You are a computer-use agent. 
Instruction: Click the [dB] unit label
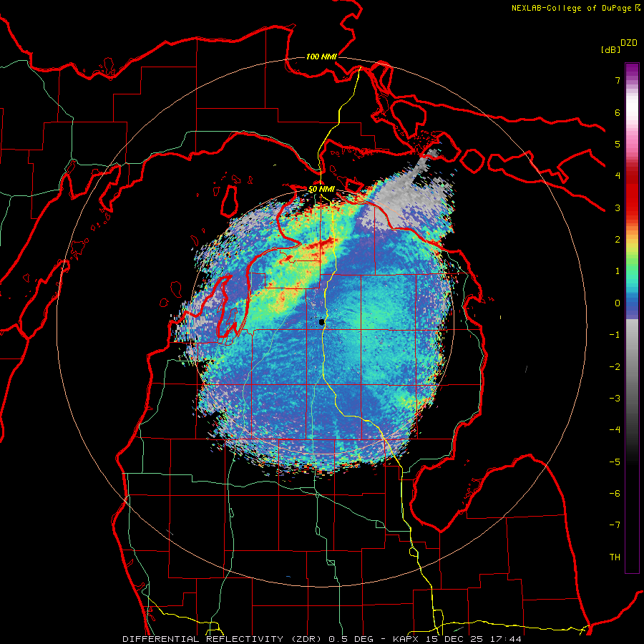(610, 49)
